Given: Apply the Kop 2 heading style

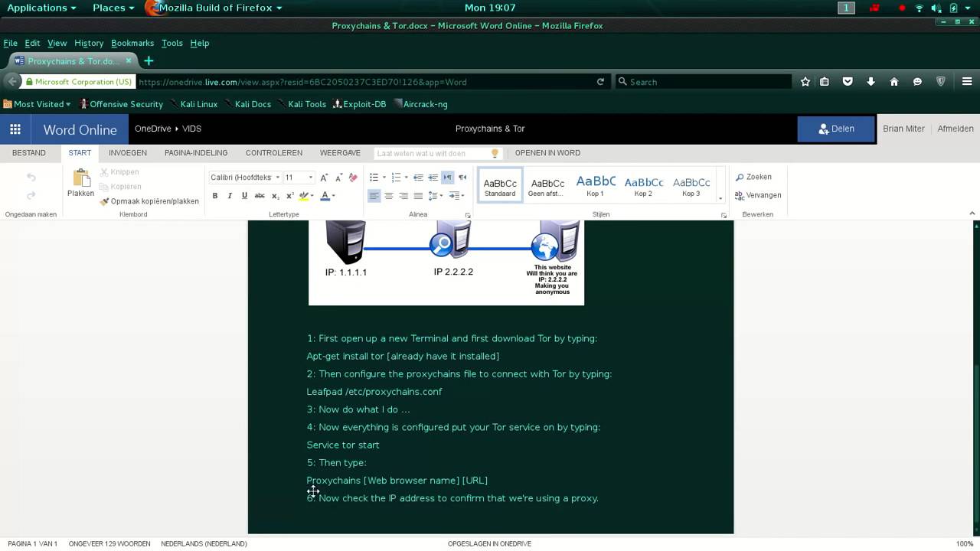Looking at the screenshot, I should [x=643, y=184].
